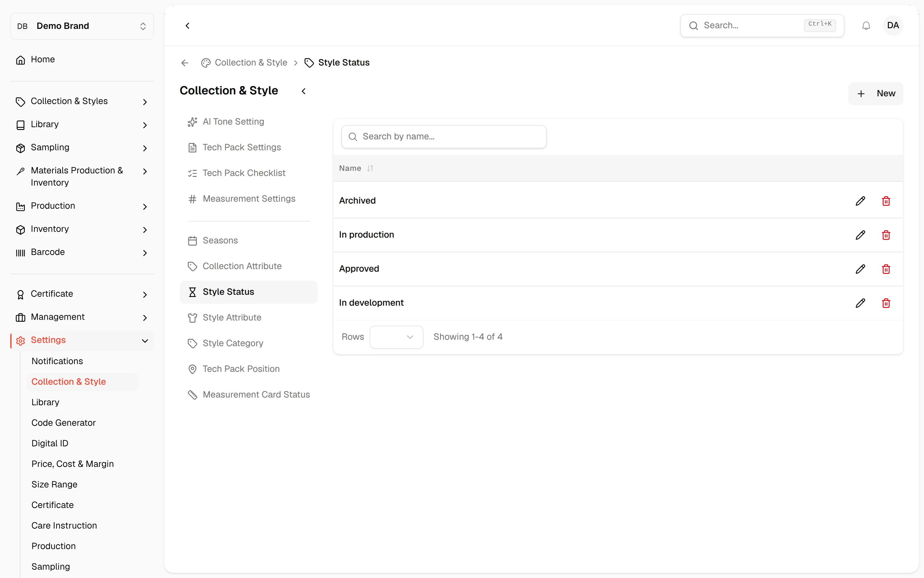The image size is (924, 578).
Task: Select the Seasons settings item
Action: tap(248, 241)
